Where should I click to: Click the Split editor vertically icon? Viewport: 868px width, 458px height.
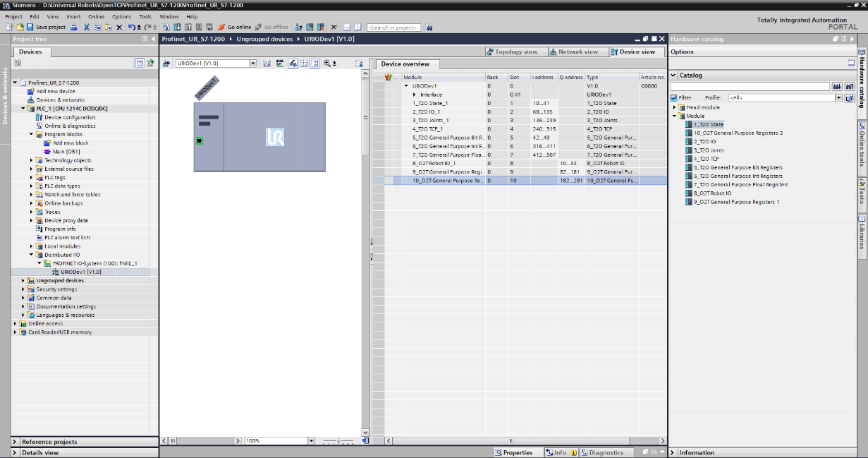[357, 27]
